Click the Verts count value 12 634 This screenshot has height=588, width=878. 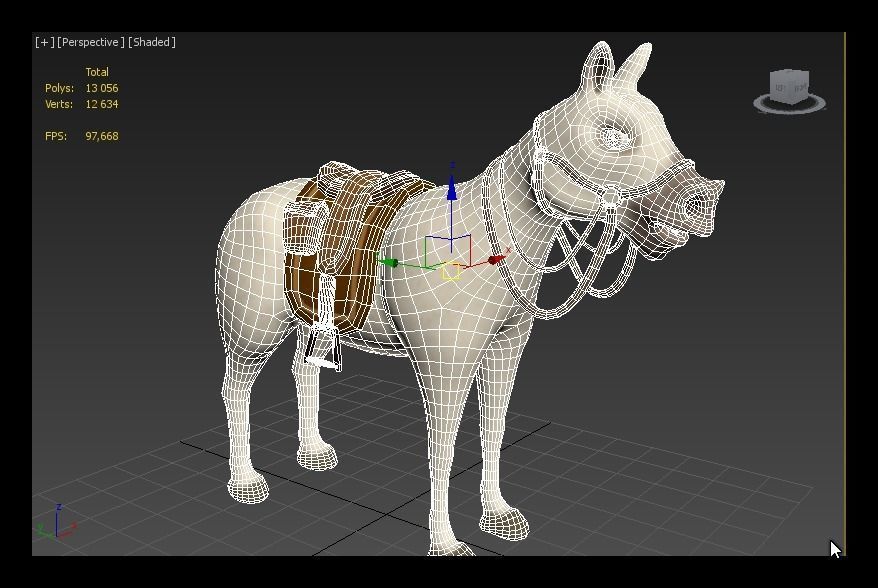(x=102, y=104)
